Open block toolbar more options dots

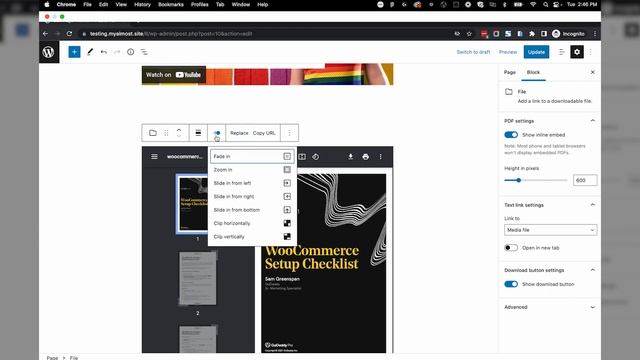pyautogui.click(x=289, y=133)
